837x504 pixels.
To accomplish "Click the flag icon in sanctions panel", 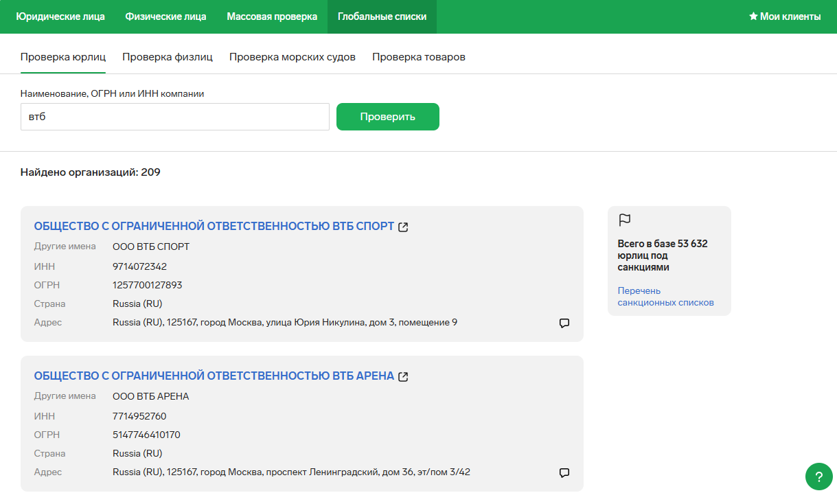I will click(x=624, y=220).
